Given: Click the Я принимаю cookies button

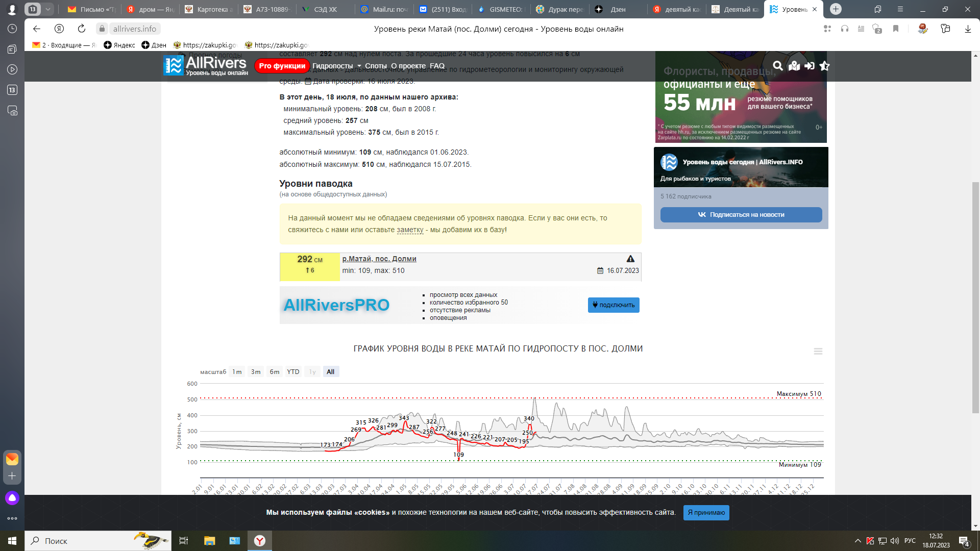Looking at the screenshot, I should 706,513.
